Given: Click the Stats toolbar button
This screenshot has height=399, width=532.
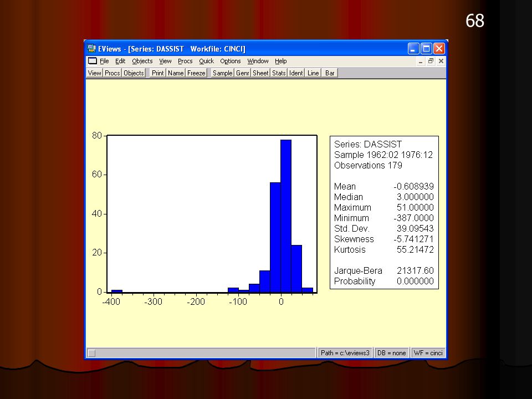Looking at the screenshot, I should click(x=279, y=73).
